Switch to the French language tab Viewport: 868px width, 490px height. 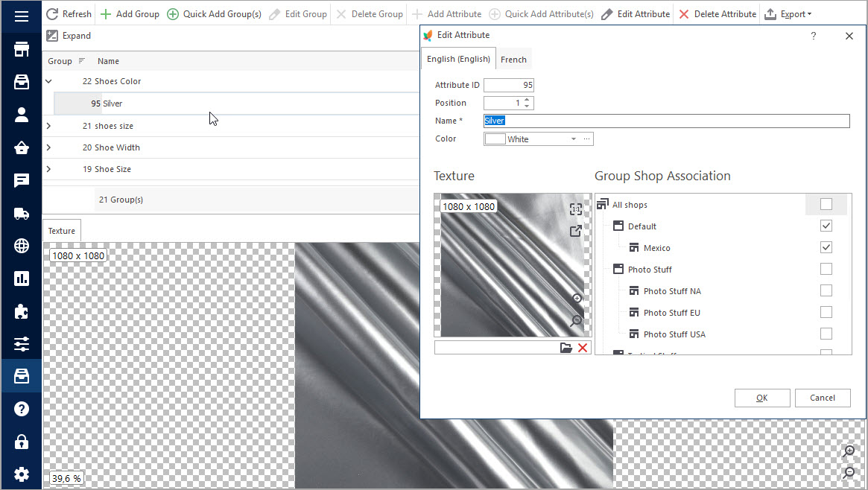tap(513, 60)
